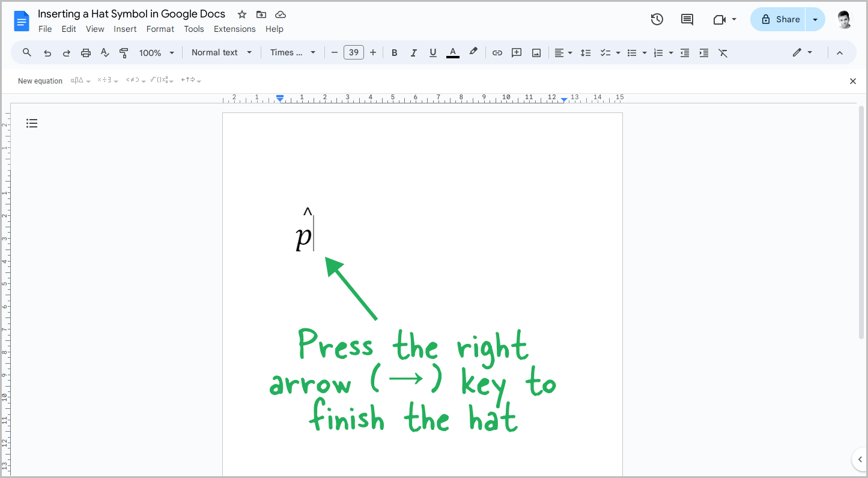The height and width of the screenshot is (478, 868).
Task: Click the font size input field
Action: pyautogui.click(x=353, y=52)
